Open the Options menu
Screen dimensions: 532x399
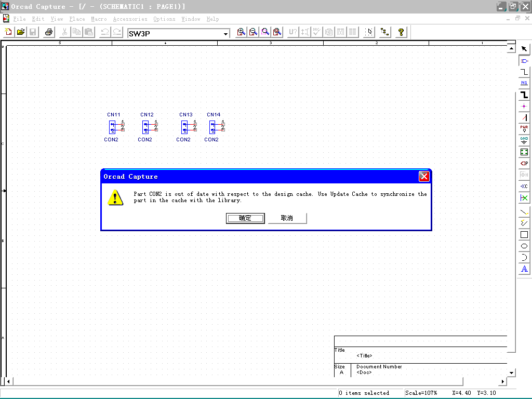[x=164, y=19]
